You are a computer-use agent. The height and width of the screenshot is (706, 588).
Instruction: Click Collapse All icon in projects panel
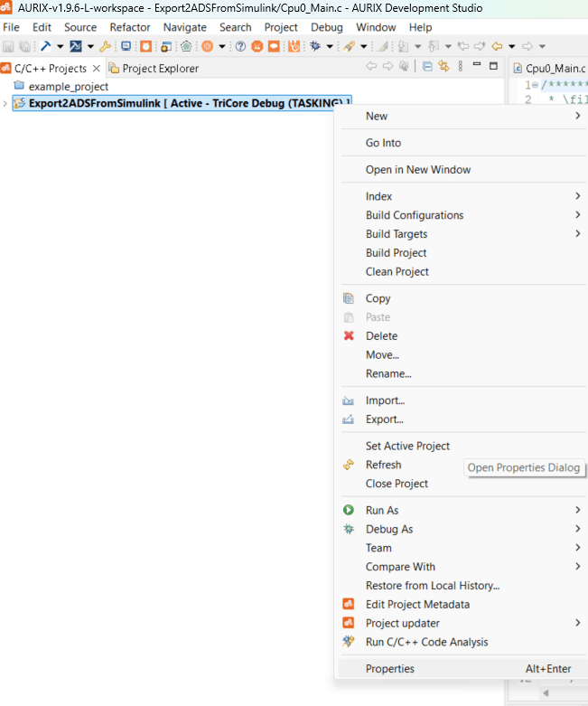(x=428, y=67)
